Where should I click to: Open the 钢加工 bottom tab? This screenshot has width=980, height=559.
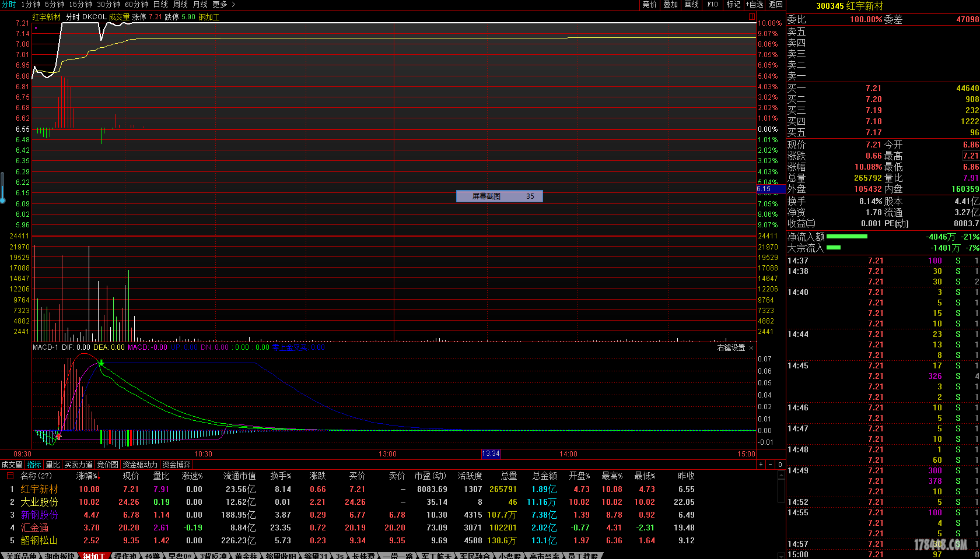pyautogui.click(x=93, y=556)
